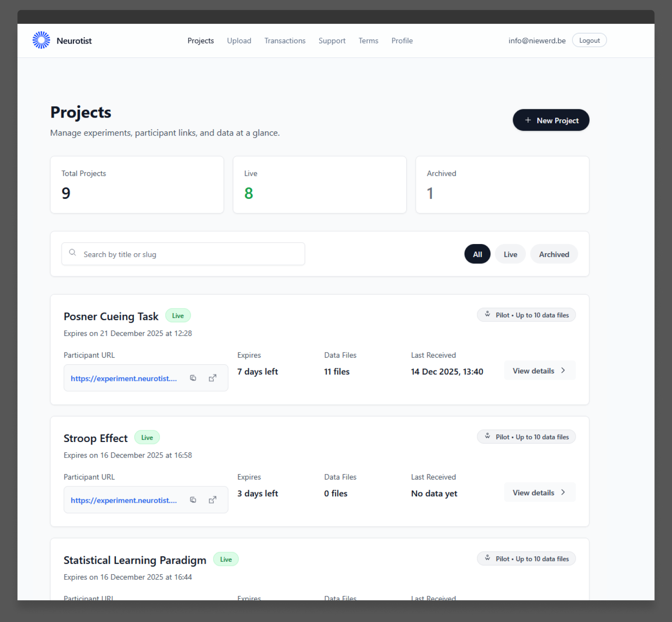Image resolution: width=672 pixels, height=622 pixels.
Task: Click the Neurotist logo spinner icon
Action: pyautogui.click(x=41, y=40)
